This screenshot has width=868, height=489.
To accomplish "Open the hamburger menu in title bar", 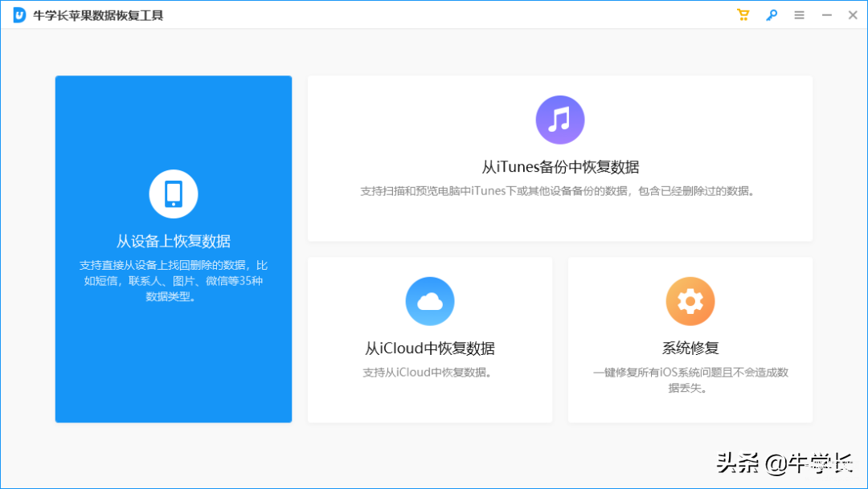I will point(799,15).
